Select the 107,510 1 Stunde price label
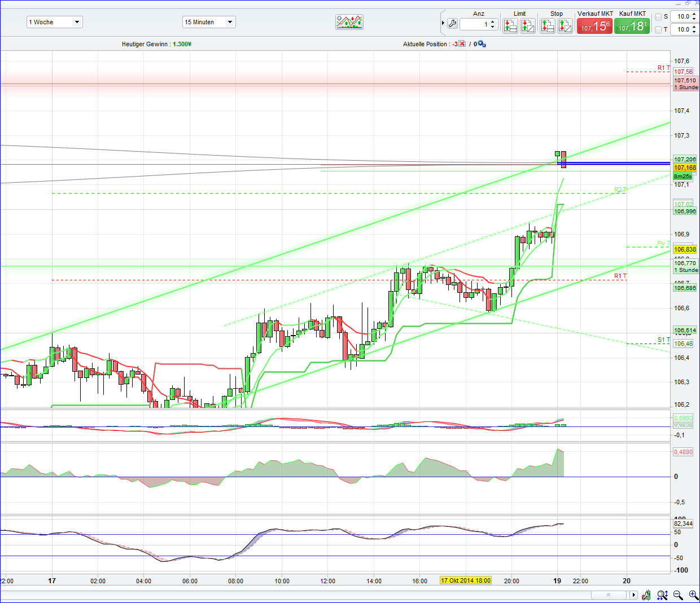 (x=686, y=84)
